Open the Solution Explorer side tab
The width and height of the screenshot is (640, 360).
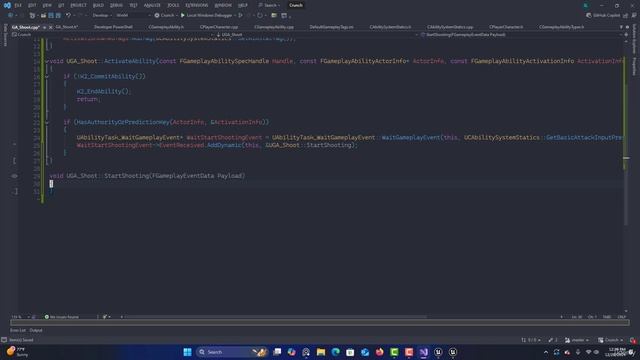point(634,39)
